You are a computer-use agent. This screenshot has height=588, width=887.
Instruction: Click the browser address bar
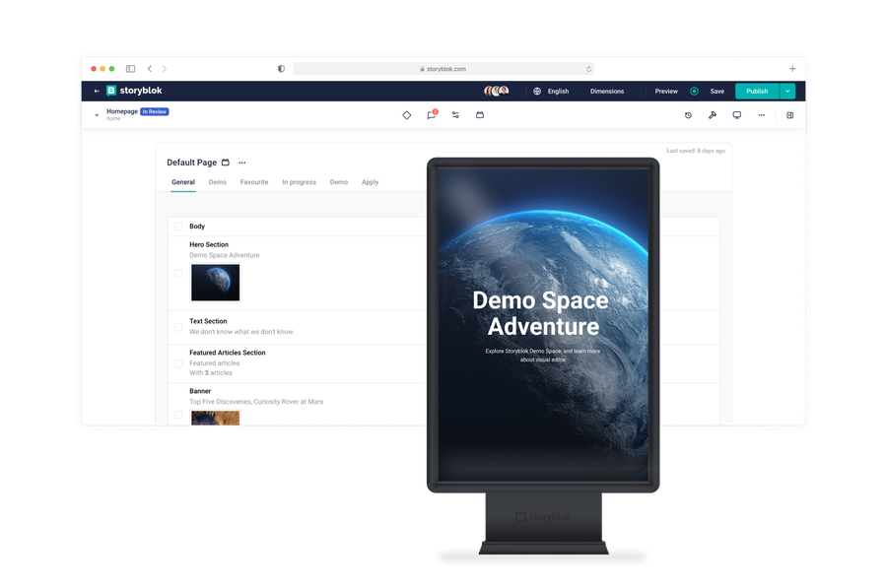tap(443, 68)
